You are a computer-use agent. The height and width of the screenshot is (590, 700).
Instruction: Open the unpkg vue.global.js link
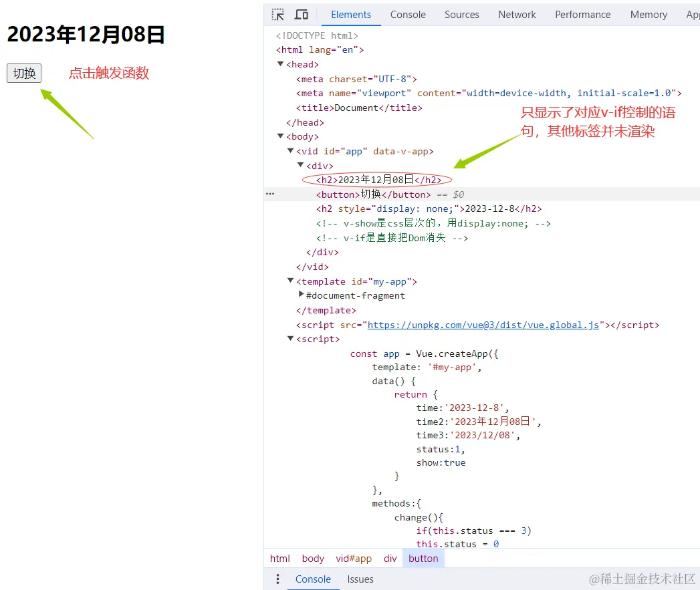point(483,325)
